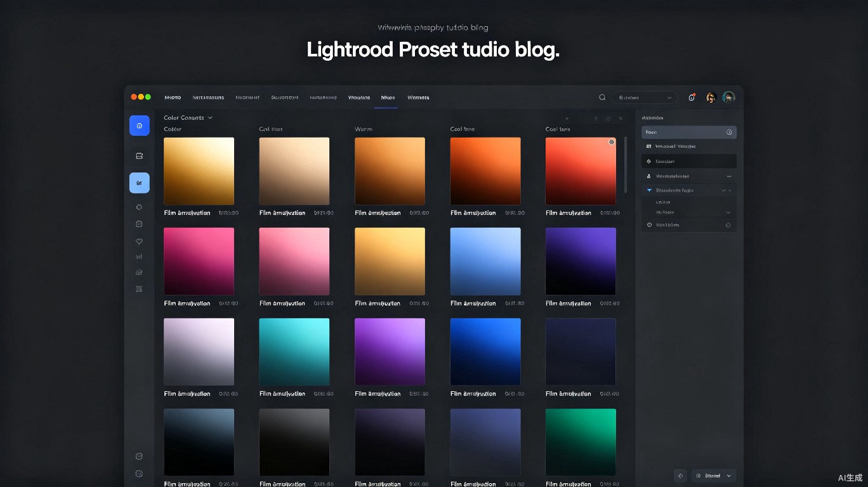Select the emerald green gradient swatch
Screen dimensions: 868x487
[581, 442]
